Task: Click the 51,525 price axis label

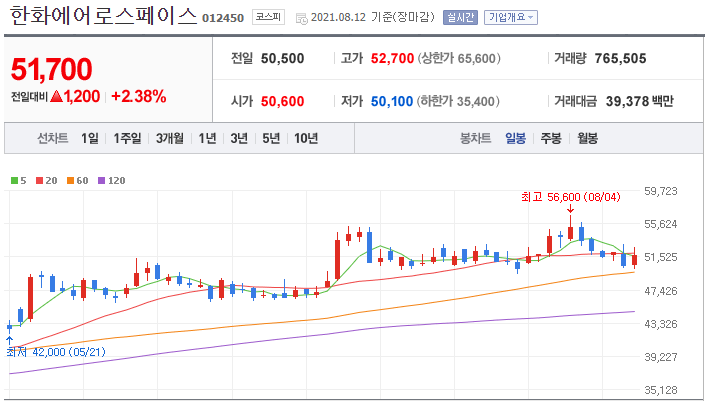Action: 661,258
